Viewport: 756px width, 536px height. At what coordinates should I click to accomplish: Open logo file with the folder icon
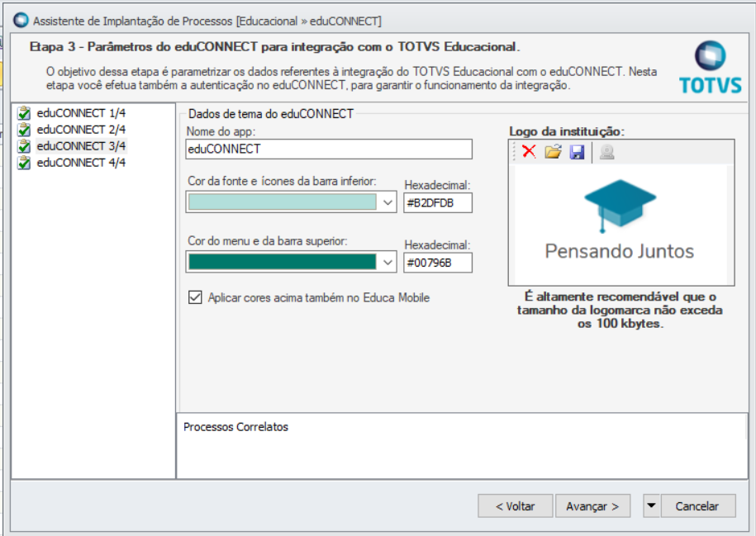click(553, 151)
